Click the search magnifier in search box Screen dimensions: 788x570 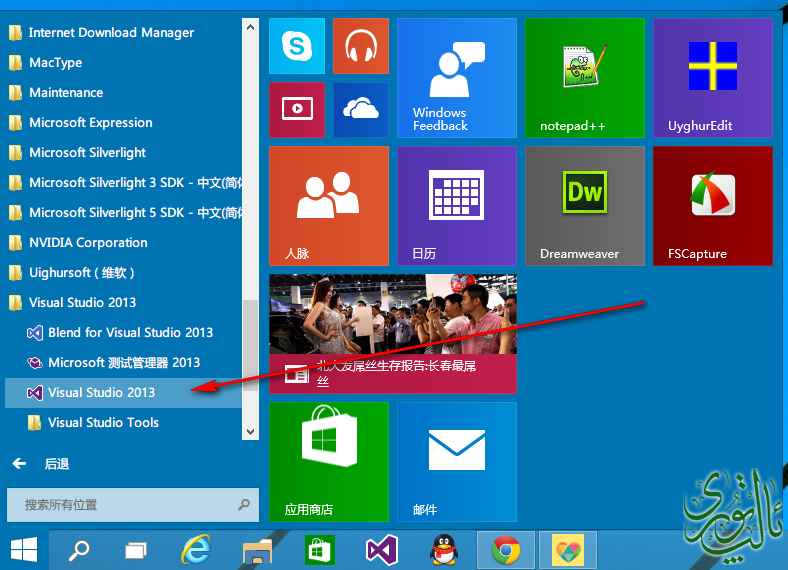click(244, 504)
